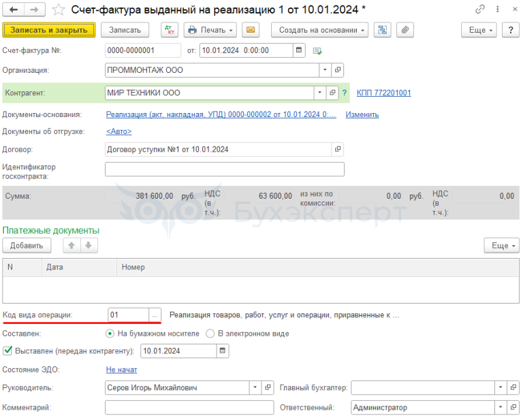
Task: Expand the Организация dropdown list
Action: point(325,70)
